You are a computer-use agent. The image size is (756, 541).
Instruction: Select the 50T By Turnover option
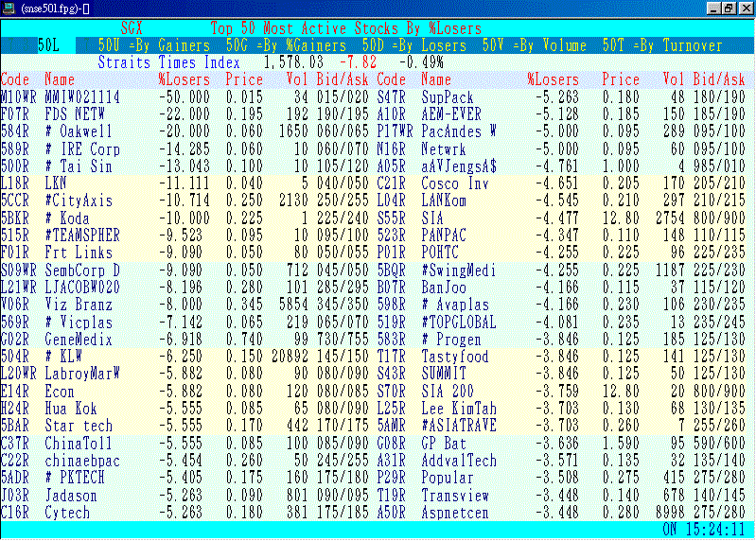pyautogui.click(x=662, y=45)
